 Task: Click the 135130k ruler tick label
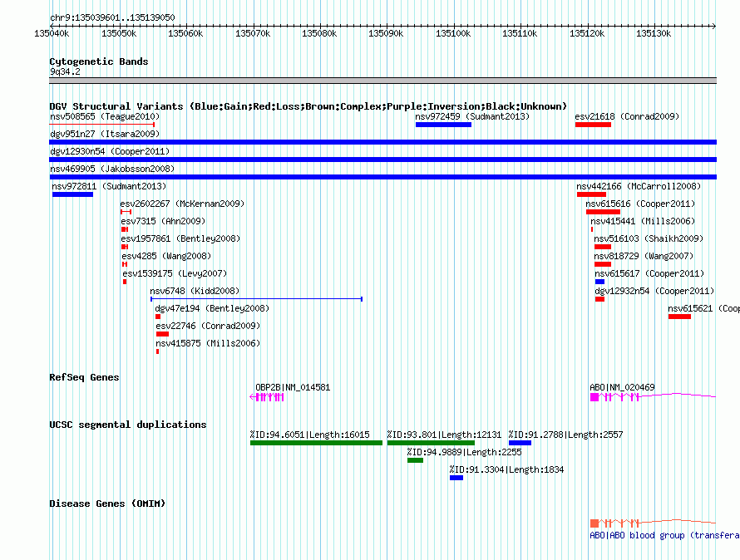pos(654,33)
